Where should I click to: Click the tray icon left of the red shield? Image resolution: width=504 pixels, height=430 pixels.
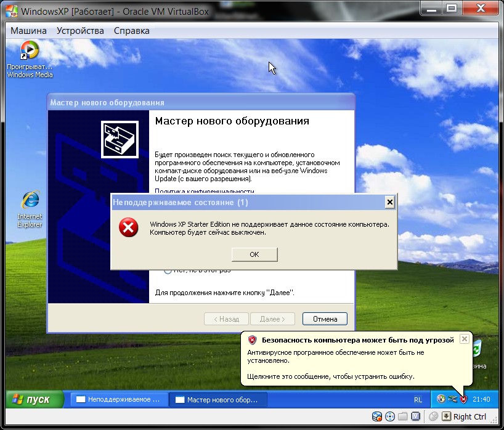(x=453, y=399)
